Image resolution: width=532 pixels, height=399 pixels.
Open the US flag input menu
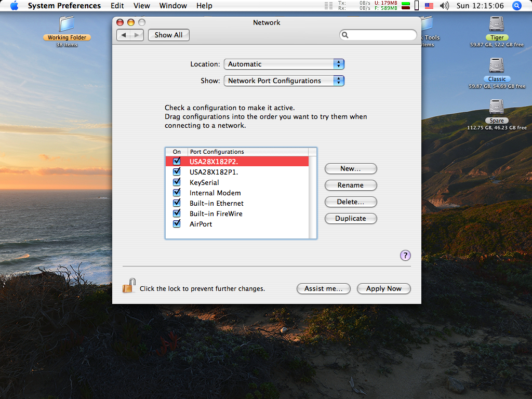pos(429,6)
